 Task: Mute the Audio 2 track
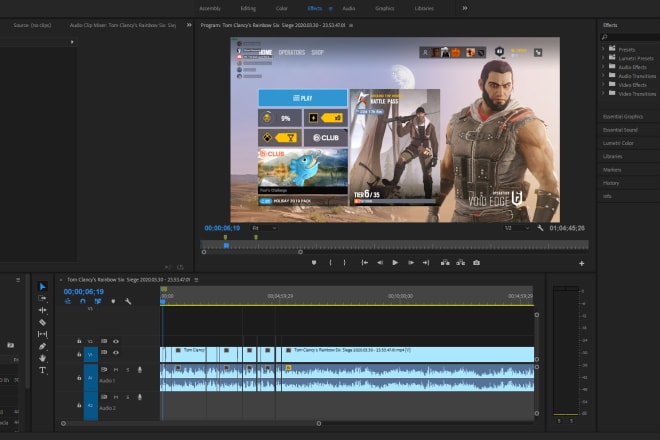116,397
